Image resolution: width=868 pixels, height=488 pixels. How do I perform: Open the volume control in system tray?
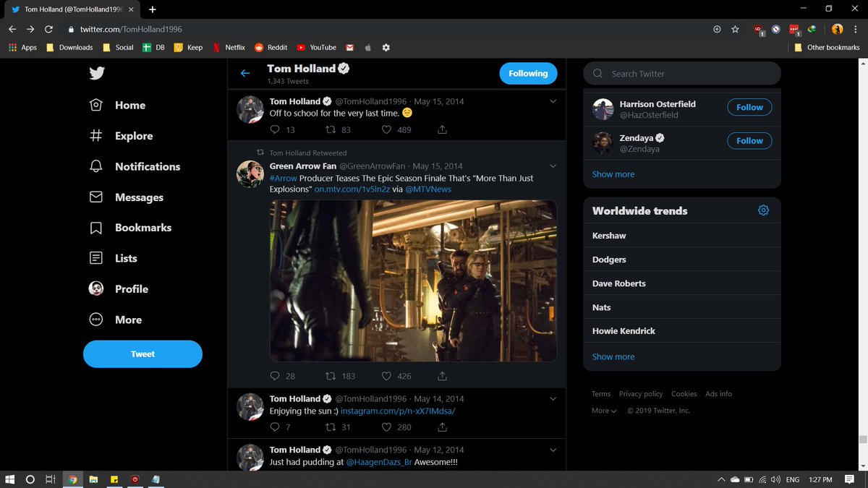(x=775, y=479)
